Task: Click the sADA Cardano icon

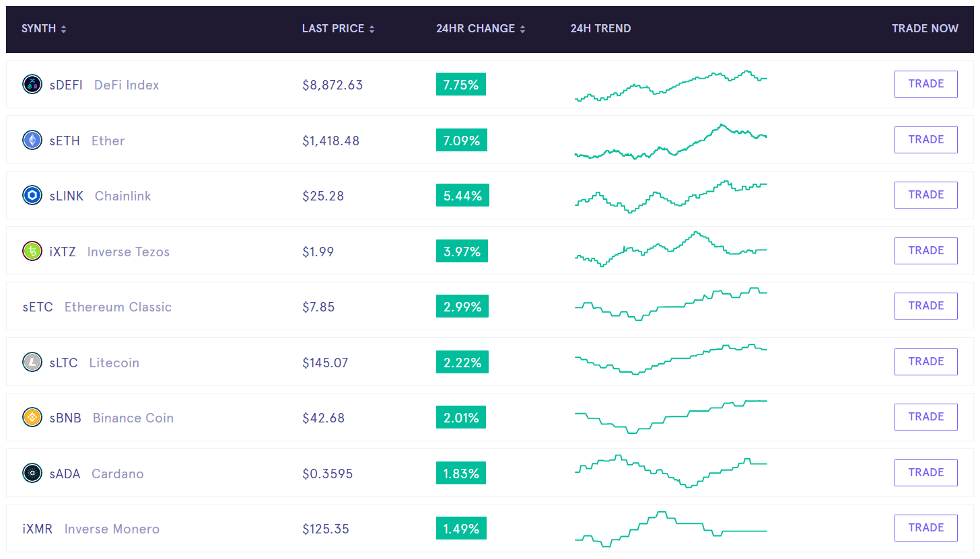Action: [32, 474]
